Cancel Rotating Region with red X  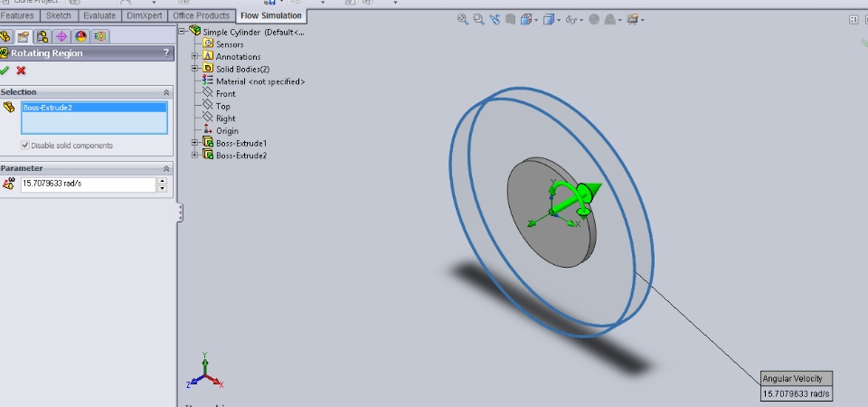21,71
